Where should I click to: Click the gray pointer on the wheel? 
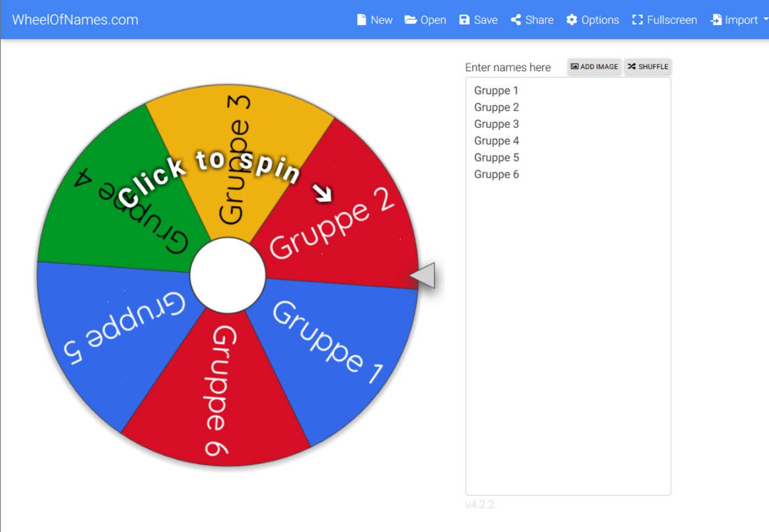(x=423, y=276)
